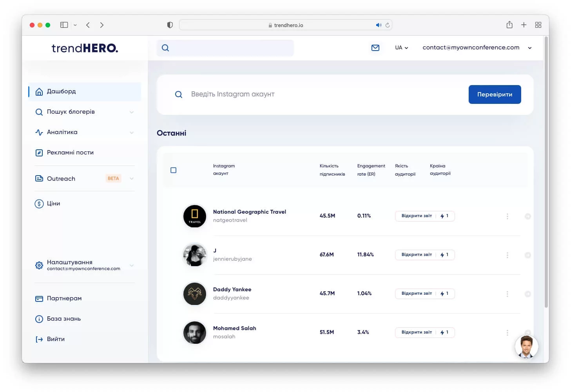The image size is (578, 392).
Task: Select the Outreach envelope icon
Action: [x=39, y=178]
